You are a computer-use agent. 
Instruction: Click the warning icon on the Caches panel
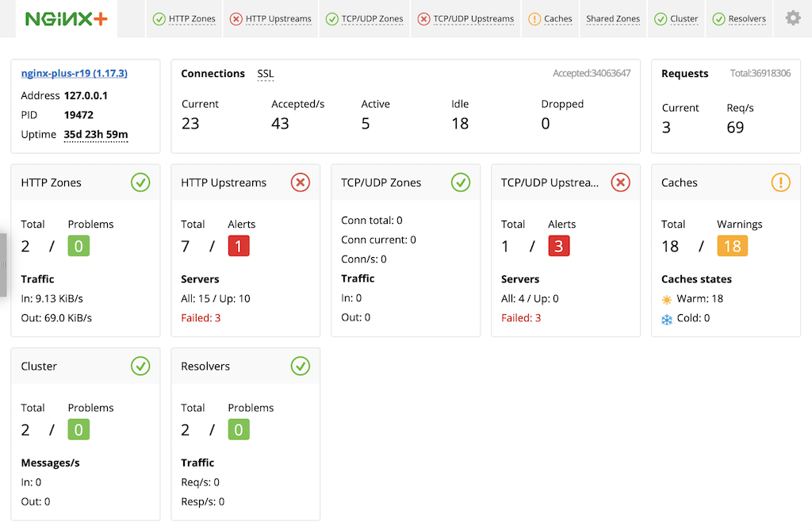(x=780, y=182)
